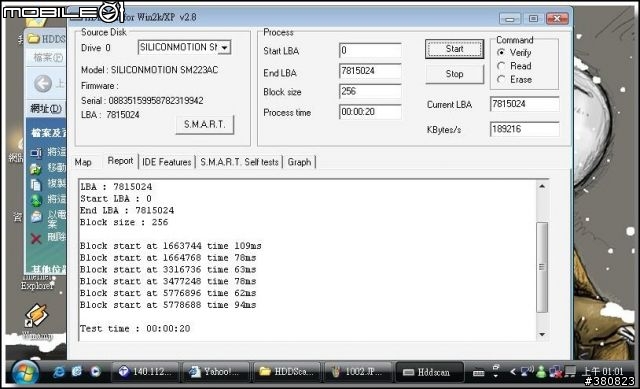
Task: Click report scrollbar up arrow
Action: pos(542,186)
